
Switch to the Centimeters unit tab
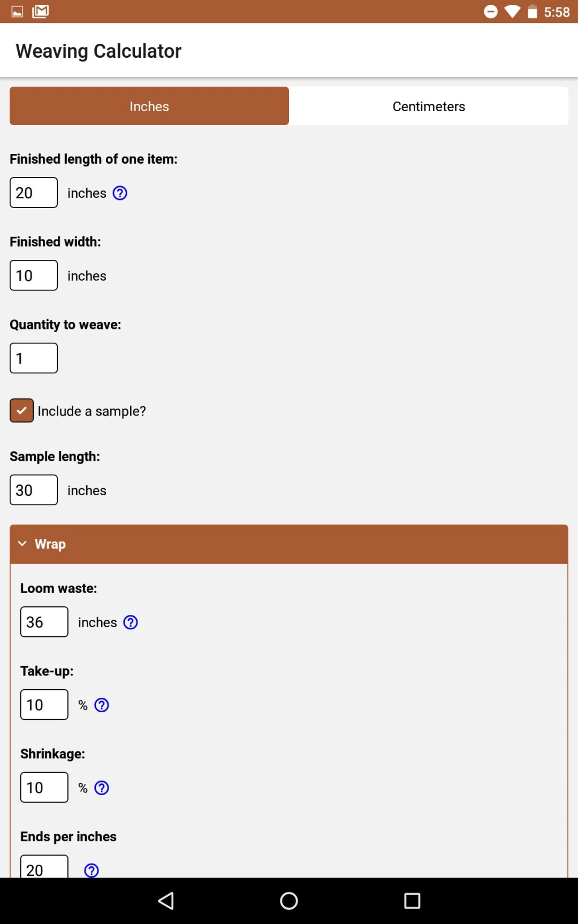(x=429, y=106)
